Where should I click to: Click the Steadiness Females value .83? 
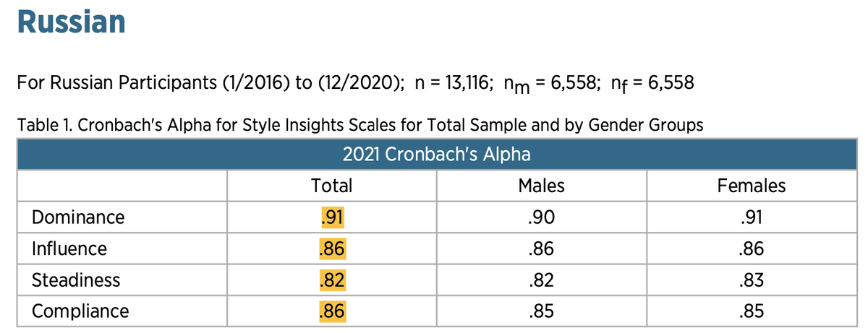tap(751, 280)
